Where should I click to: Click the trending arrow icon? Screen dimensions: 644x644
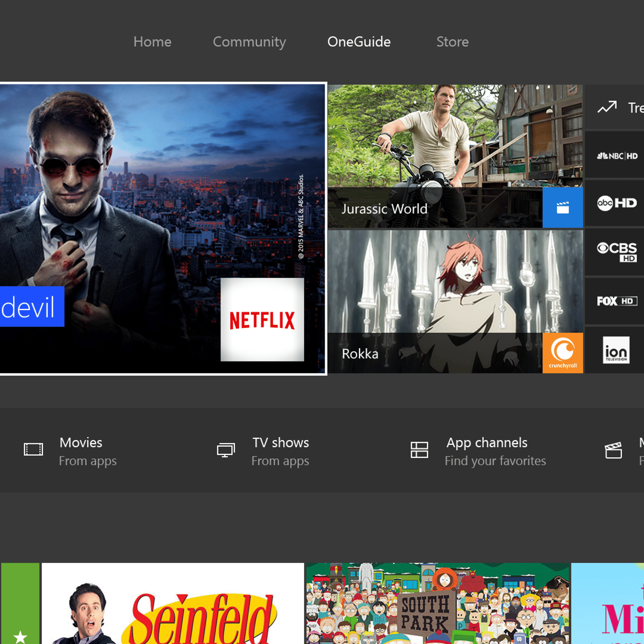tap(607, 107)
